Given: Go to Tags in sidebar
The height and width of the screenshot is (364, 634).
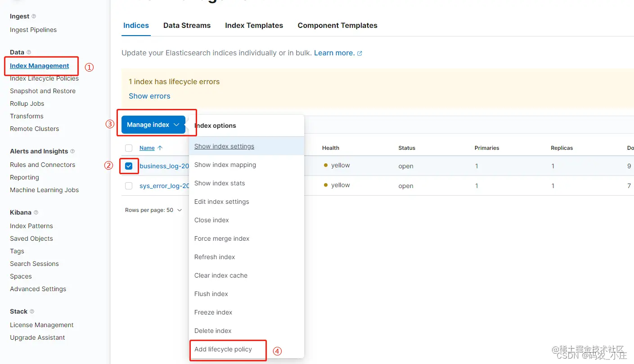Looking at the screenshot, I should coord(17,251).
